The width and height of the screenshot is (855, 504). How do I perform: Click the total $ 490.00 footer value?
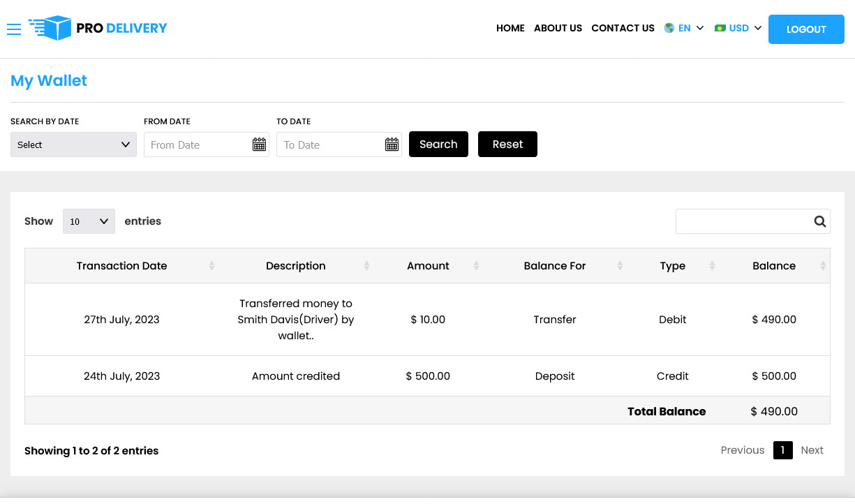tap(774, 411)
